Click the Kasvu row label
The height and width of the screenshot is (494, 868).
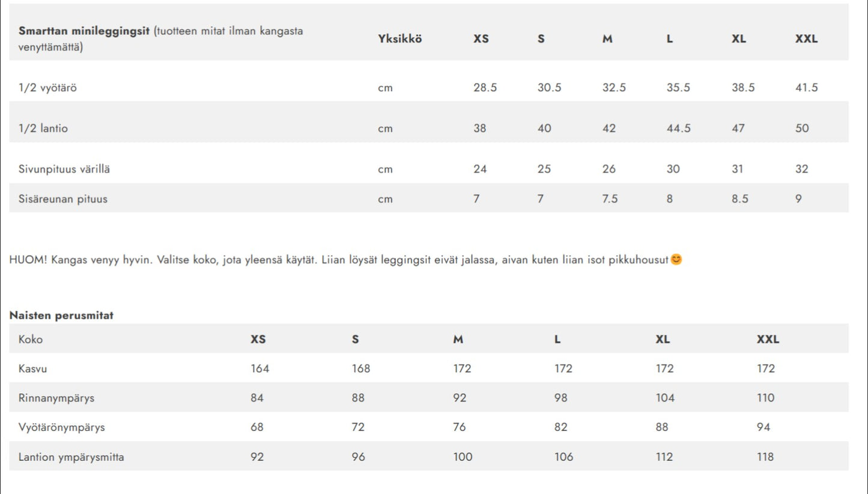32,369
